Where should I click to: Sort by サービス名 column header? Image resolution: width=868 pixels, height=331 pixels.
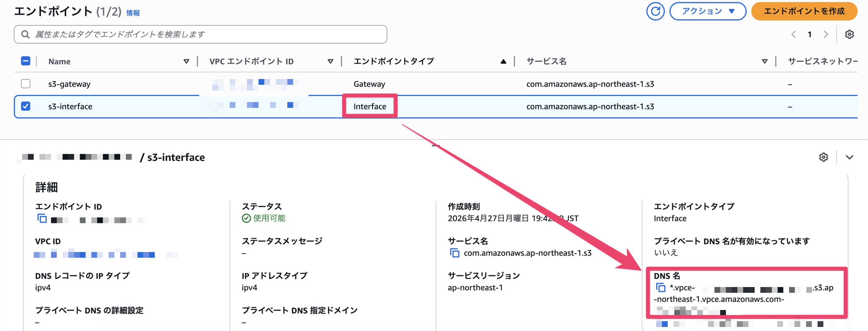coord(546,61)
